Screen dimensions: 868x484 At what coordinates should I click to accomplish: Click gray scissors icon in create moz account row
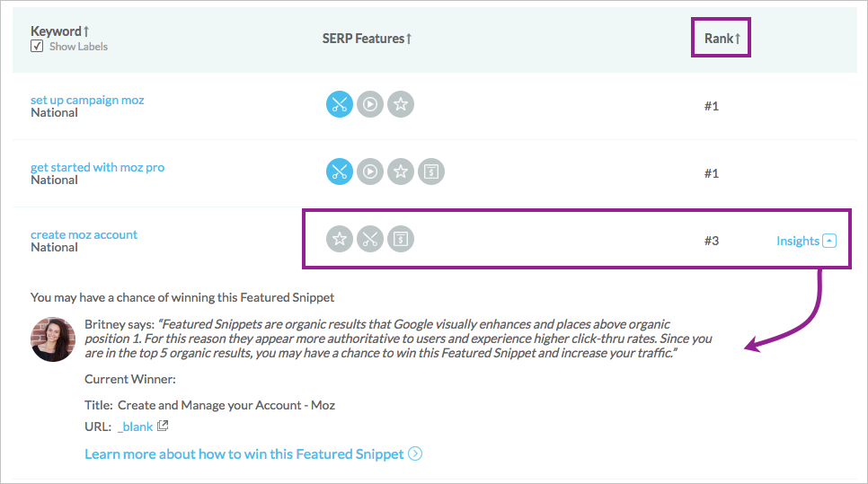point(370,239)
